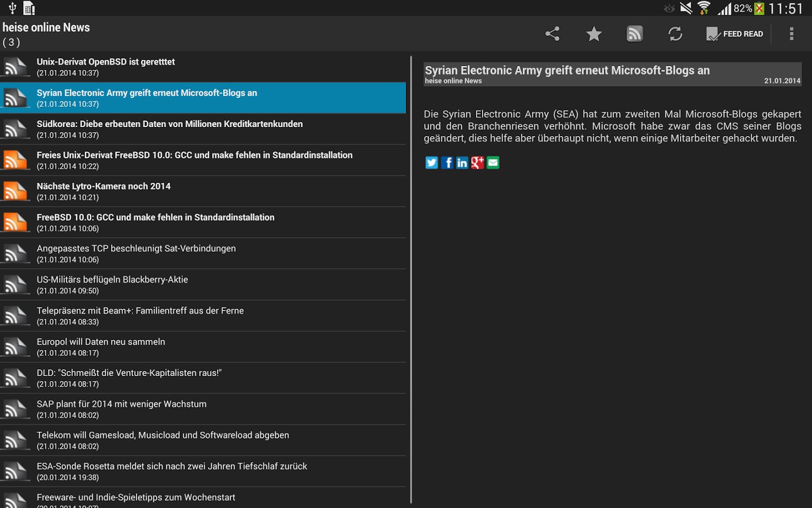Tap feed icon beside Europol item
Viewport: 812px width, 508px height.
click(x=15, y=347)
